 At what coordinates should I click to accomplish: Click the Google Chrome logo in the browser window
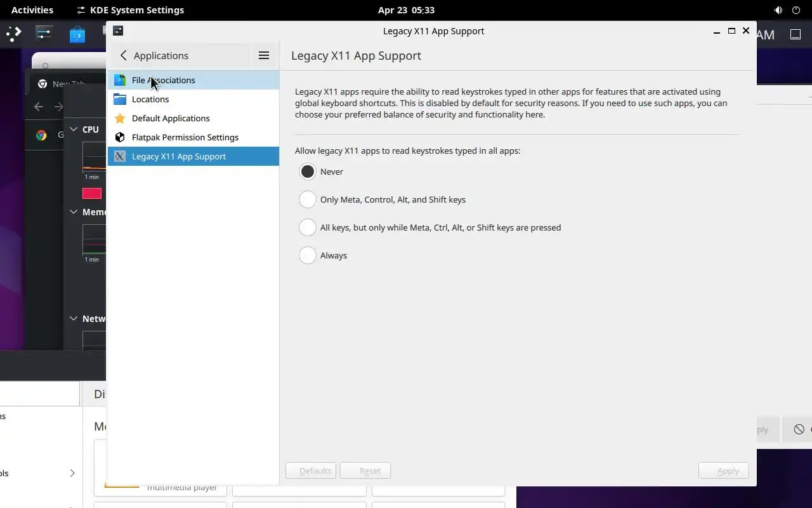(x=41, y=135)
